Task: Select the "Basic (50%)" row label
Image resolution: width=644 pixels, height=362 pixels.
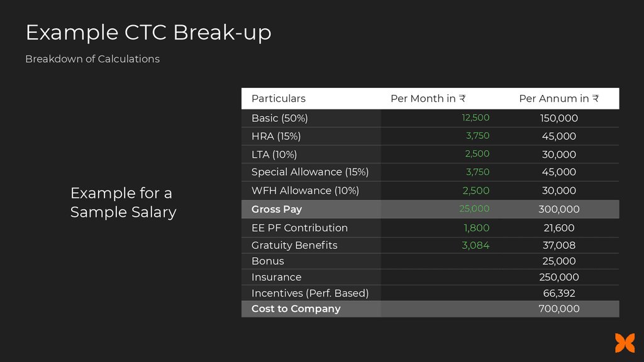Action: (280, 118)
